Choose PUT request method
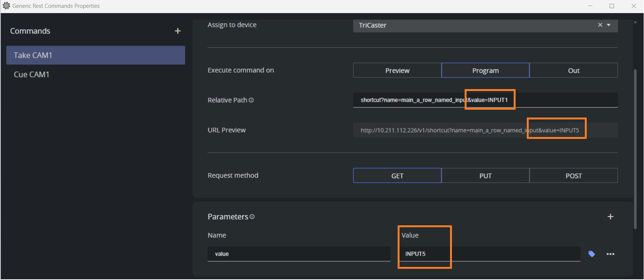 pos(486,176)
